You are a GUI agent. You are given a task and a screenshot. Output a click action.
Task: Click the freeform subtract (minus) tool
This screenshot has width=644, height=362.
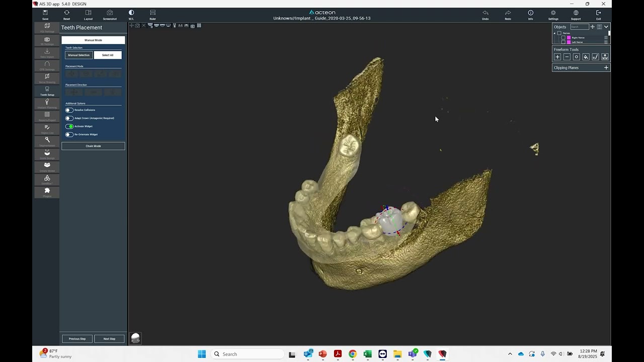point(567,57)
